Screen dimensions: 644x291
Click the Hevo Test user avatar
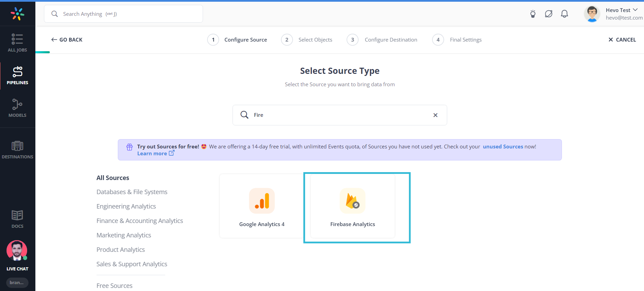coord(592,14)
